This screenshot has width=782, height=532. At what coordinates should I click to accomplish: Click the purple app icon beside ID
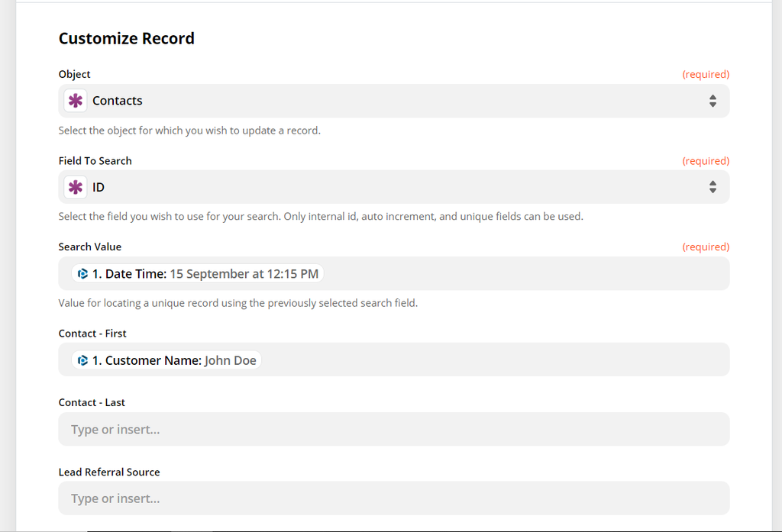click(x=75, y=186)
